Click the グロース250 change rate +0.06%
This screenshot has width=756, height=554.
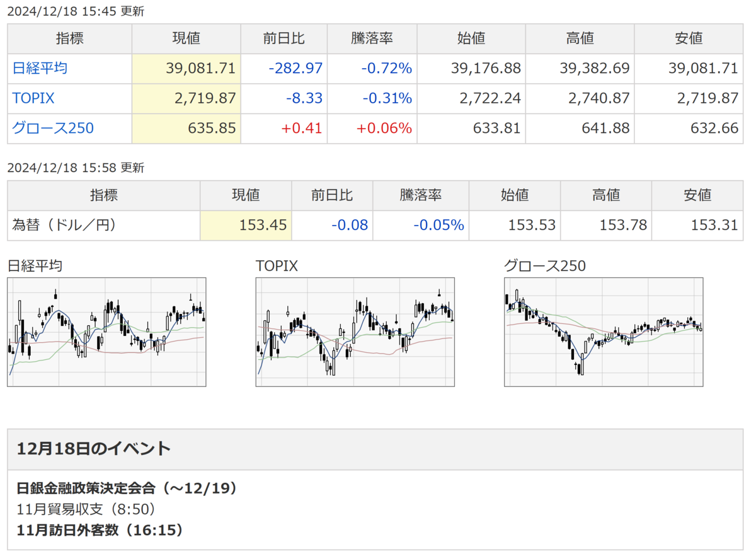click(384, 129)
